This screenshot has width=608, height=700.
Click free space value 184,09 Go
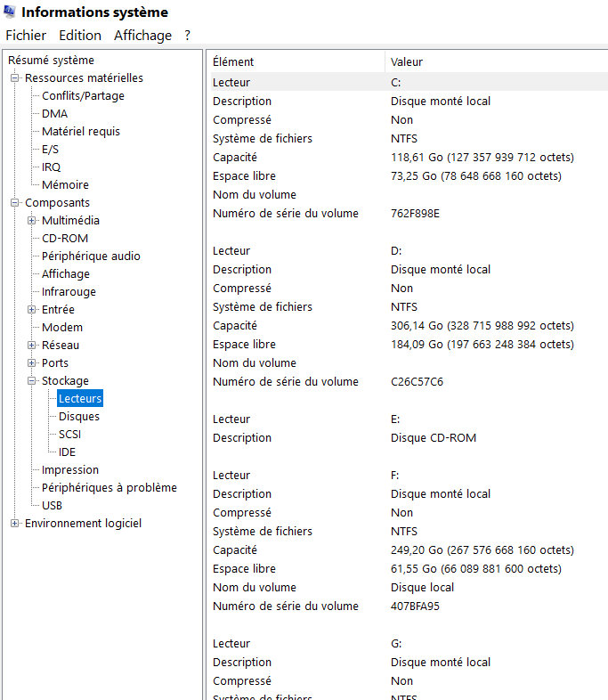pyautogui.click(x=482, y=344)
